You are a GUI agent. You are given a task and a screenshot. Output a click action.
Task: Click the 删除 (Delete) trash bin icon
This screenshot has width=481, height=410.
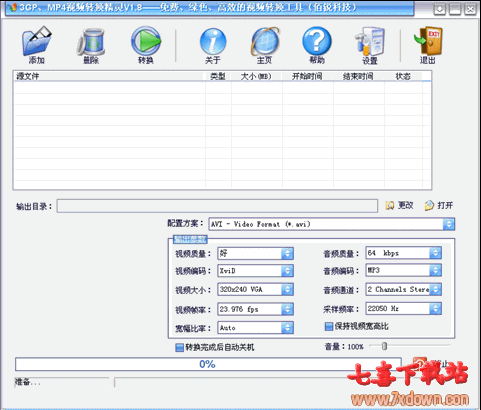(91, 42)
